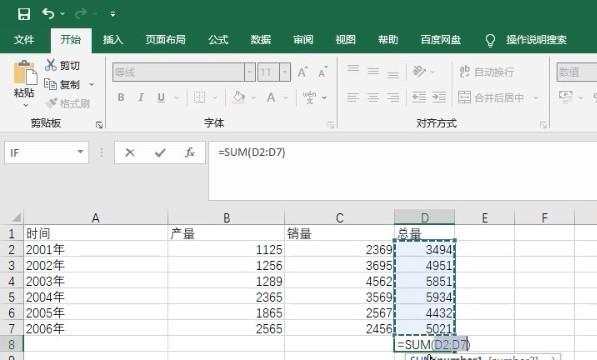Click the Undo arrow icon

point(48,14)
